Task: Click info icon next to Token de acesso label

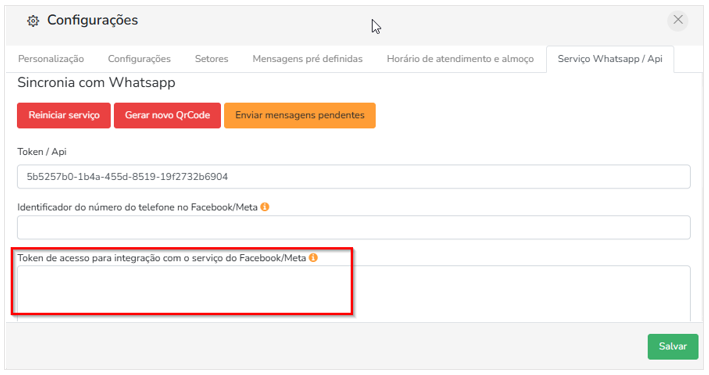Action: tap(313, 257)
